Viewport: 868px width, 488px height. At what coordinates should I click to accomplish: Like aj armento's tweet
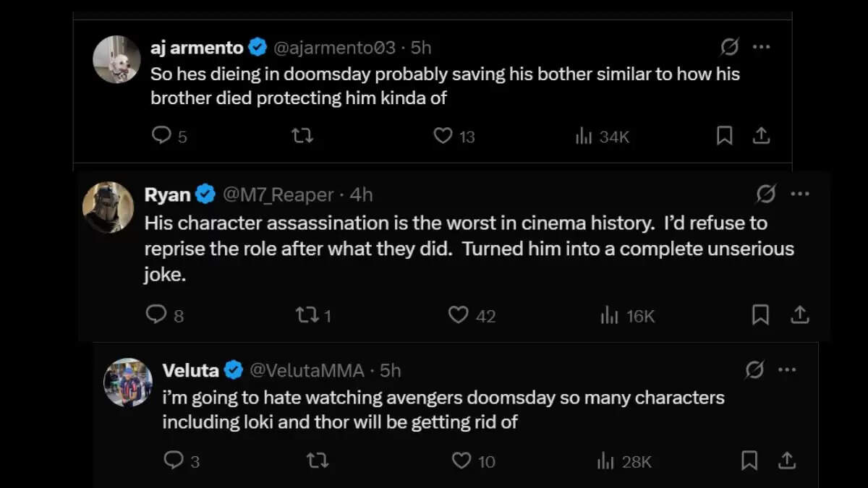click(443, 135)
